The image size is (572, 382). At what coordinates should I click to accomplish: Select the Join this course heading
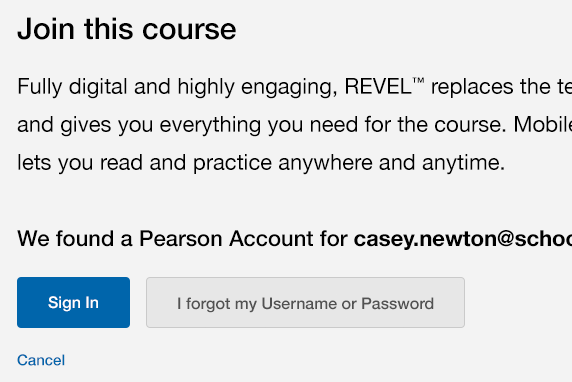(127, 29)
